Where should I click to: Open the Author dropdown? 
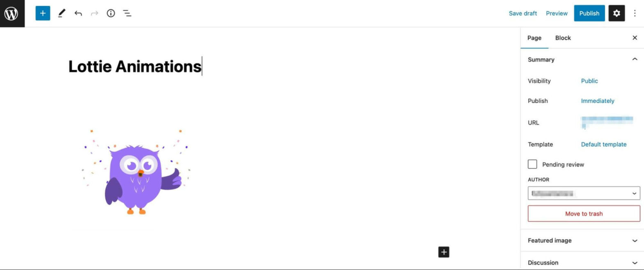click(x=583, y=193)
